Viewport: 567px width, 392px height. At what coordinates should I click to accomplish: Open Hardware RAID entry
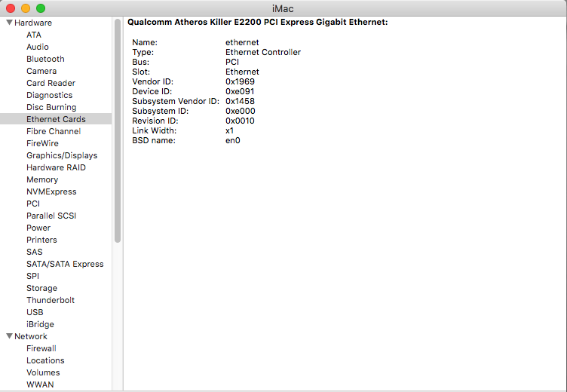pos(56,167)
